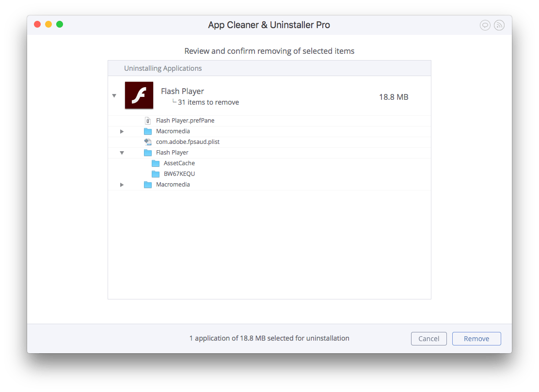The image size is (539, 392).
Task: Click the AssetCache folder icon
Action: 156,163
